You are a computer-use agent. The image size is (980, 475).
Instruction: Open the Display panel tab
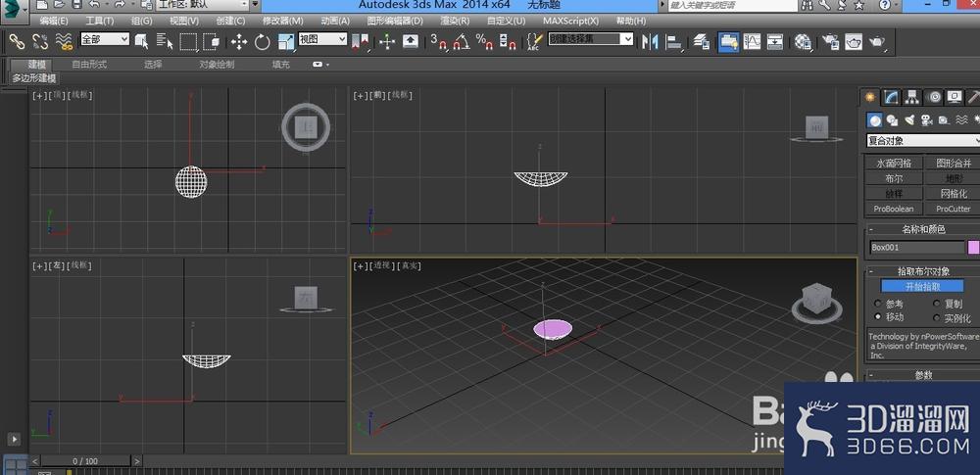pos(955,97)
